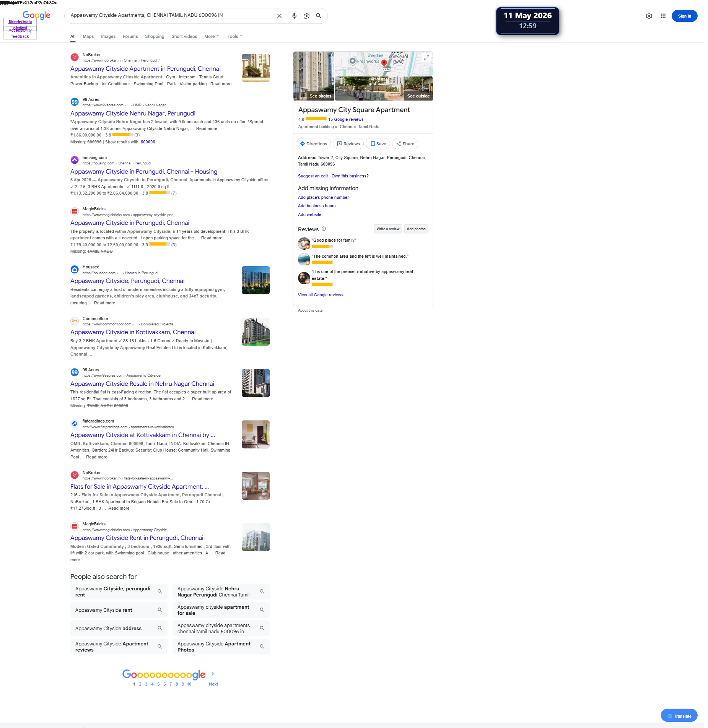Clear the search box with the X icon
This screenshot has width=708, height=728.
(279, 16)
